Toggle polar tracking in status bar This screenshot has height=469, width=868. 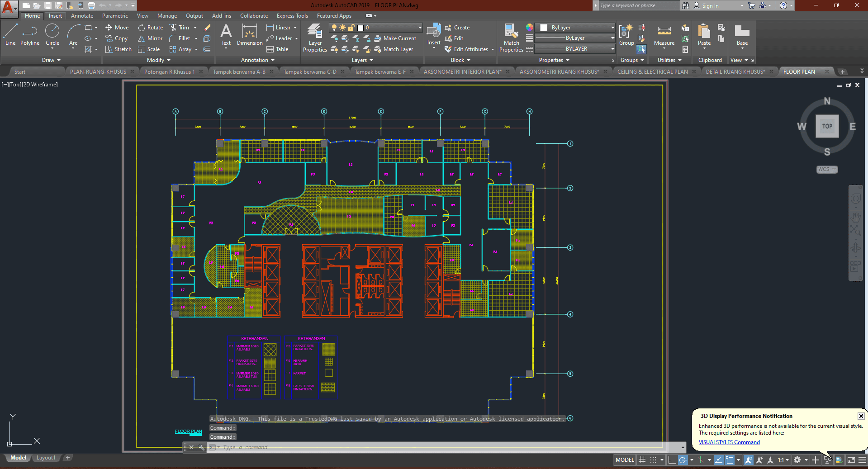683,460
